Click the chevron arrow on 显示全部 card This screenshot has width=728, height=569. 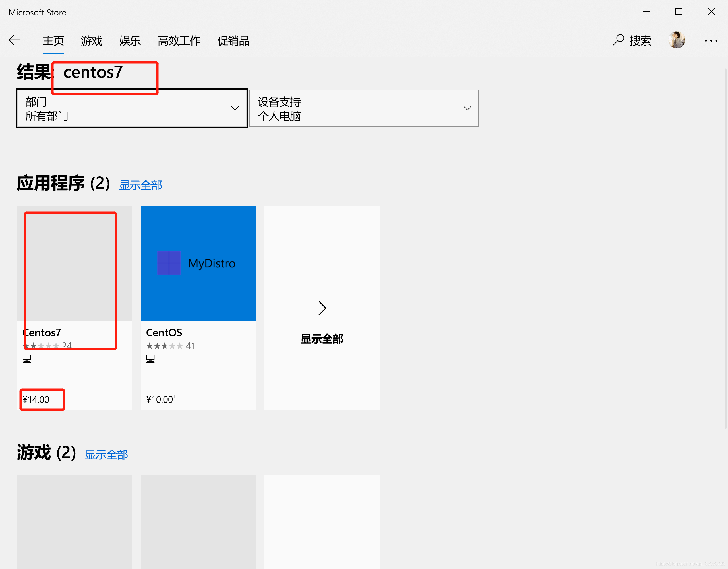322,308
